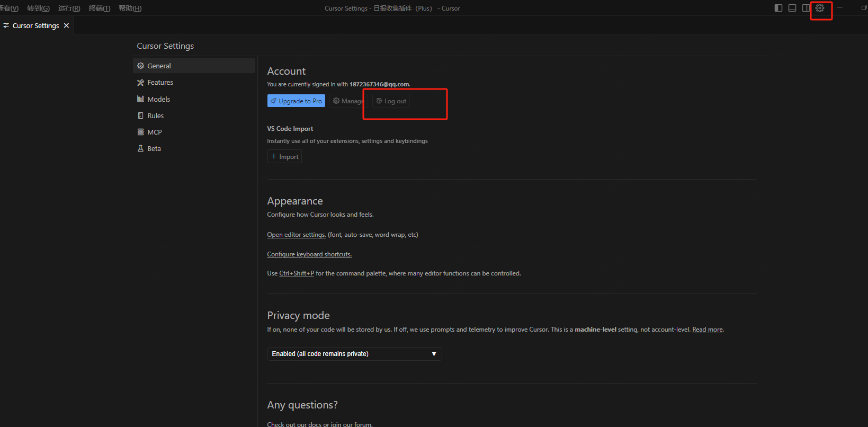Minimize the Cursor window
This screenshot has height=427, width=868.
pyautogui.click(x=840, y=8)
